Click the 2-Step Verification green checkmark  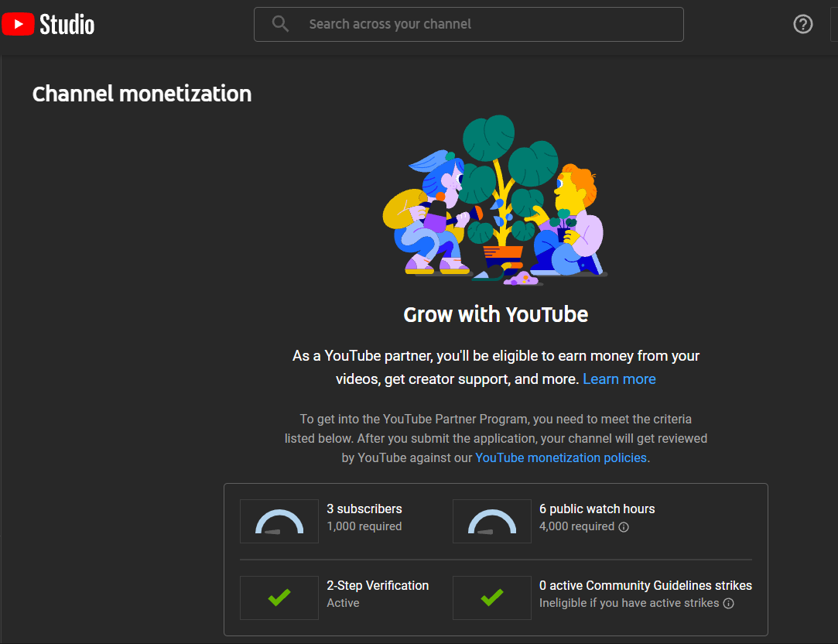[279, 598]
